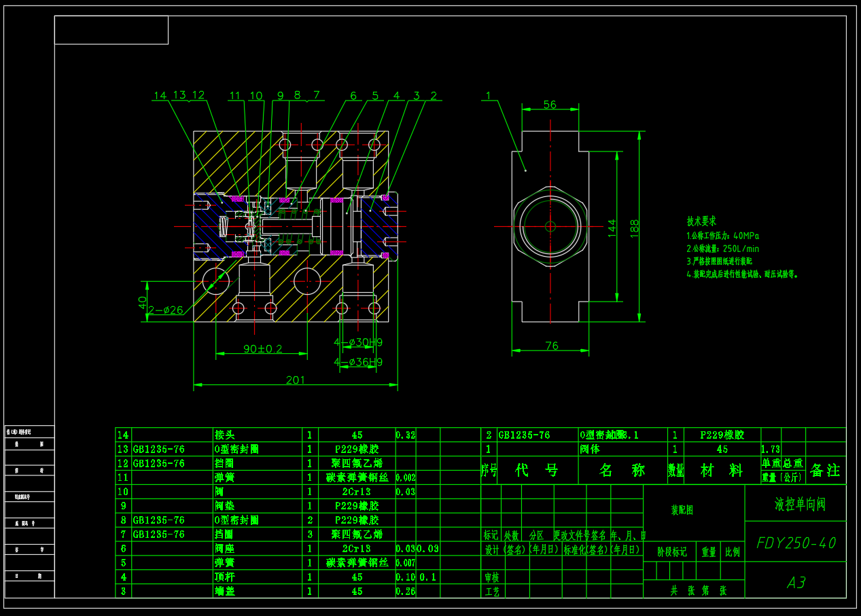Select the weight value "0.007" in row 5

(406, 562)
